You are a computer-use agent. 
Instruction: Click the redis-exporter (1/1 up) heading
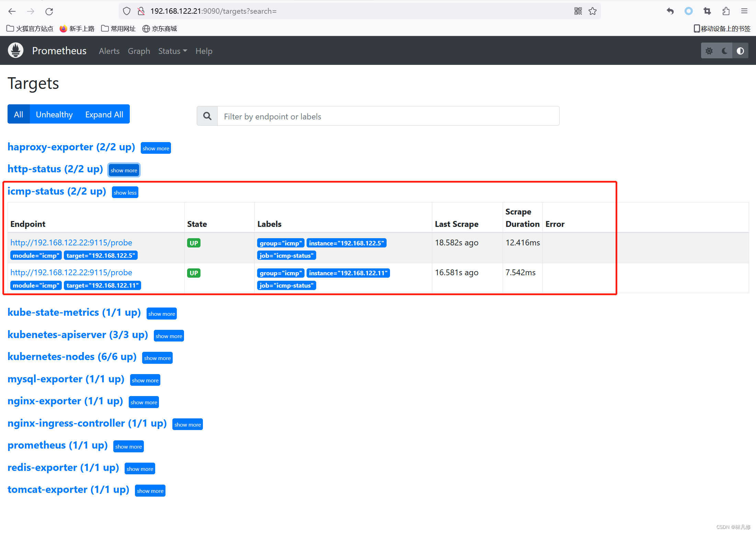point(63,467)
